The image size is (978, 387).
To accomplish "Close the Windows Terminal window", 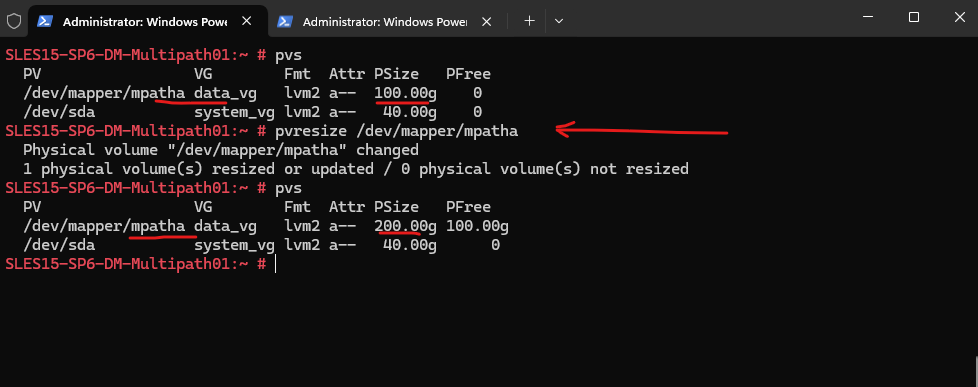I will 960,17.
